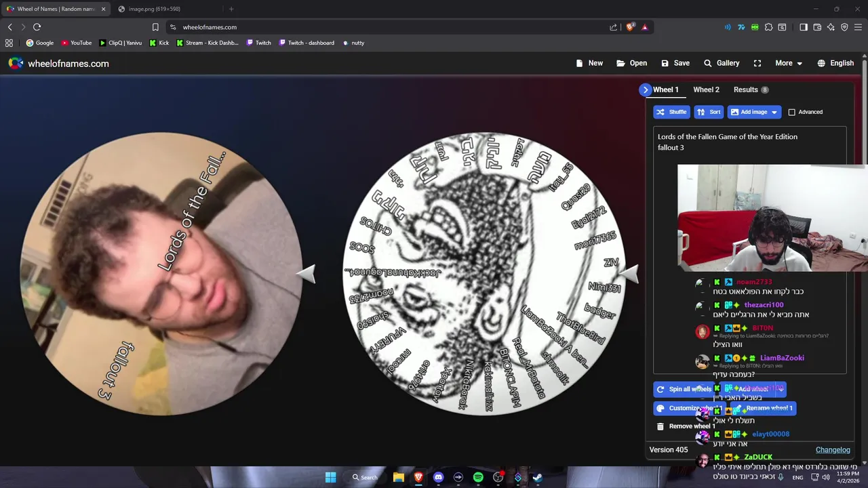Open the browser hamburger menu
Viewport: 868px width, 488px height.
(858, 27)
